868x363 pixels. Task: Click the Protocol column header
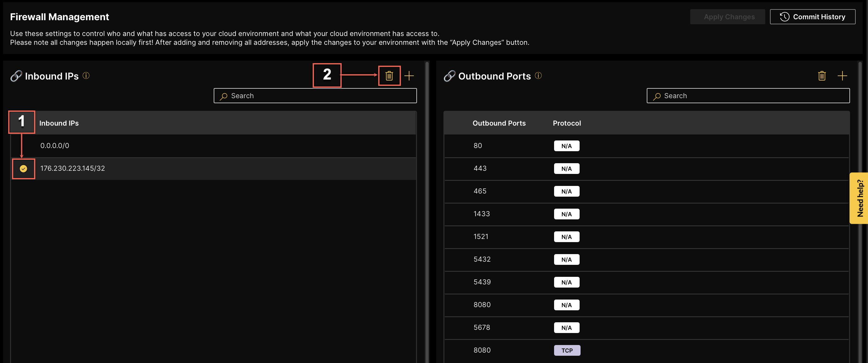566,123
